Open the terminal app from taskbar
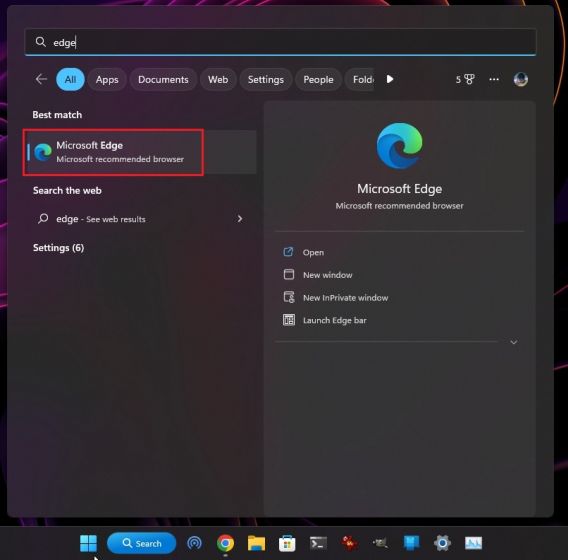Viewport: 568px width, 560px height. click(318, 543)
